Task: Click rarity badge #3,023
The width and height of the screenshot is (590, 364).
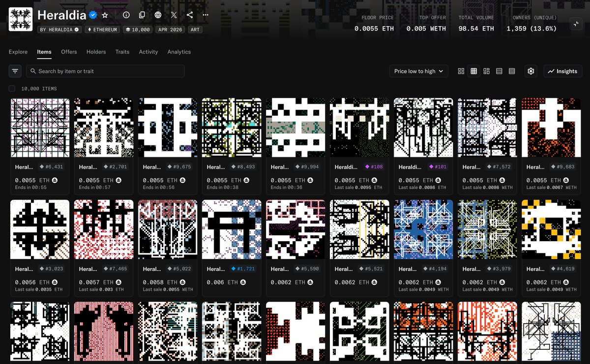Action: [x=52, y=269]
